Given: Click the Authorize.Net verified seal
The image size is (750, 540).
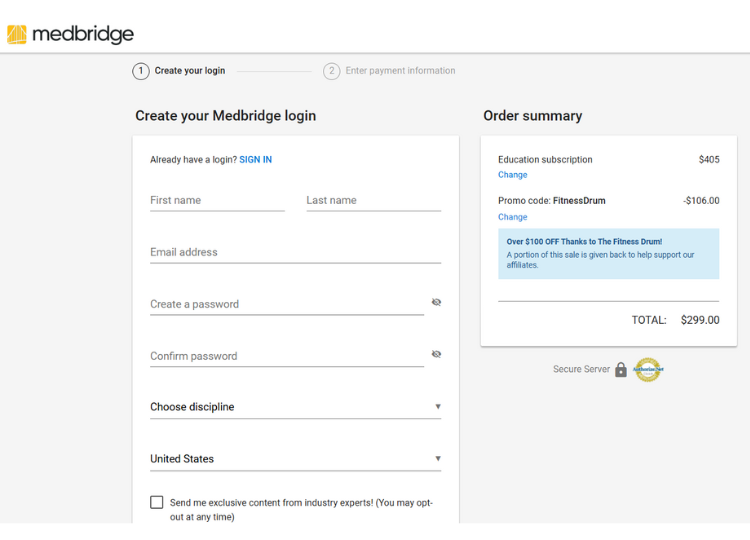Looking at the screenshot, I should 648,370.
